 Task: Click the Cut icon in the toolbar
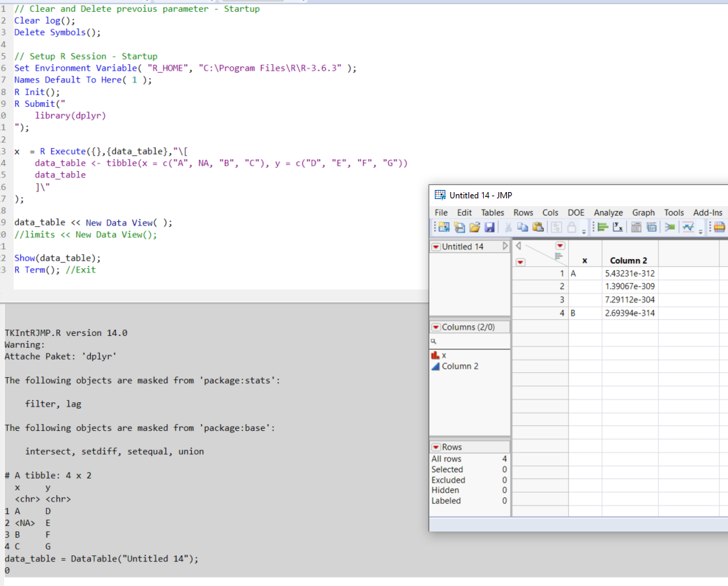(509, 227)
